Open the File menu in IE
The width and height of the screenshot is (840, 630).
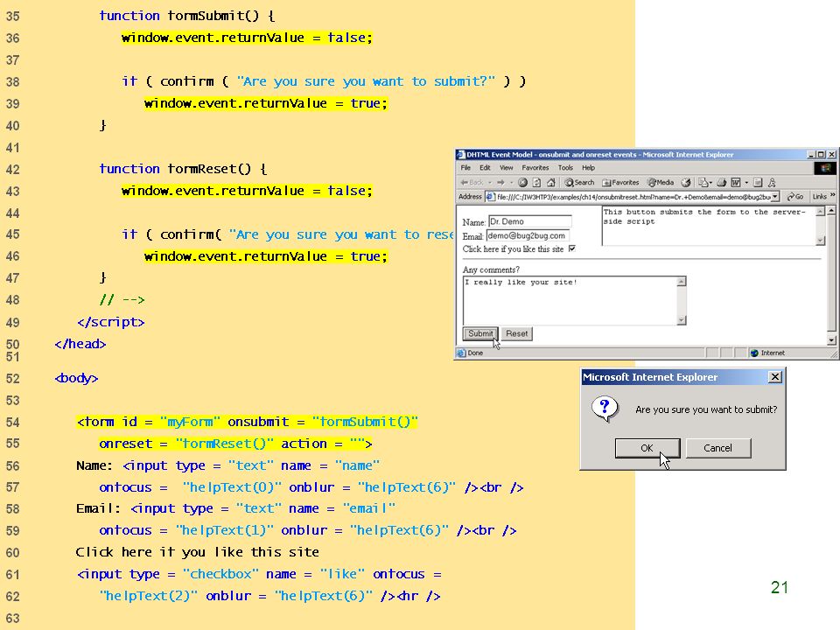465,168
